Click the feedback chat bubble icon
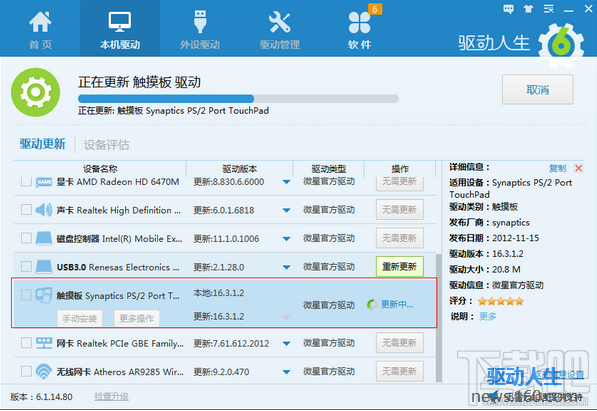This screenshot has width=597, height=411. click(x=508, y=9)
